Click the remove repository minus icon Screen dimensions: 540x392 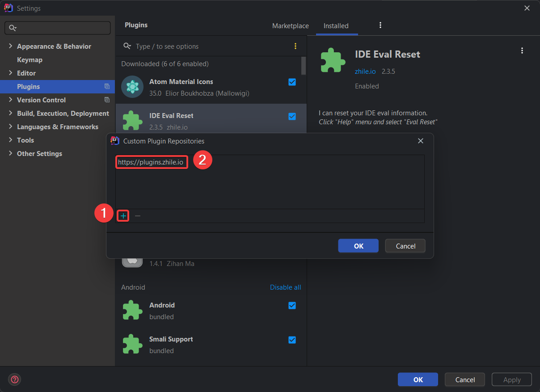[x=138, y=216]
